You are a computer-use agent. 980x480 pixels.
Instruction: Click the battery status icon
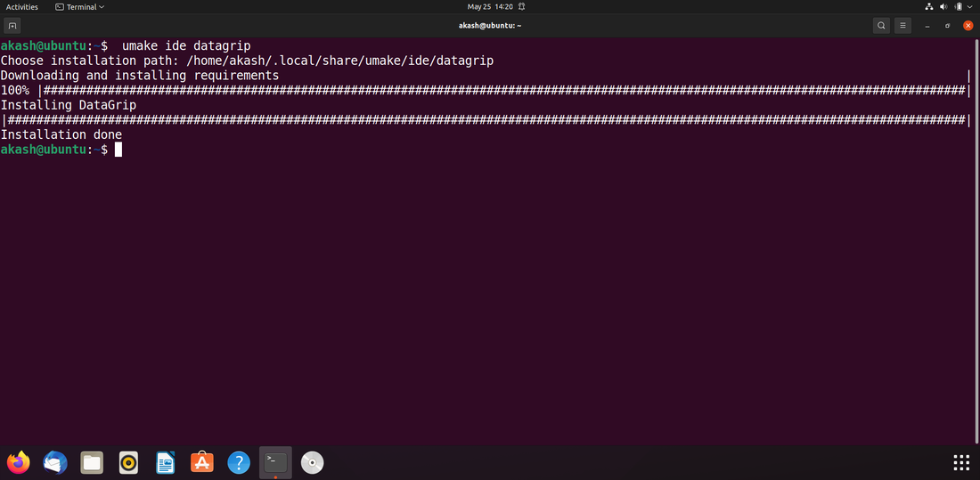[959, 7]
